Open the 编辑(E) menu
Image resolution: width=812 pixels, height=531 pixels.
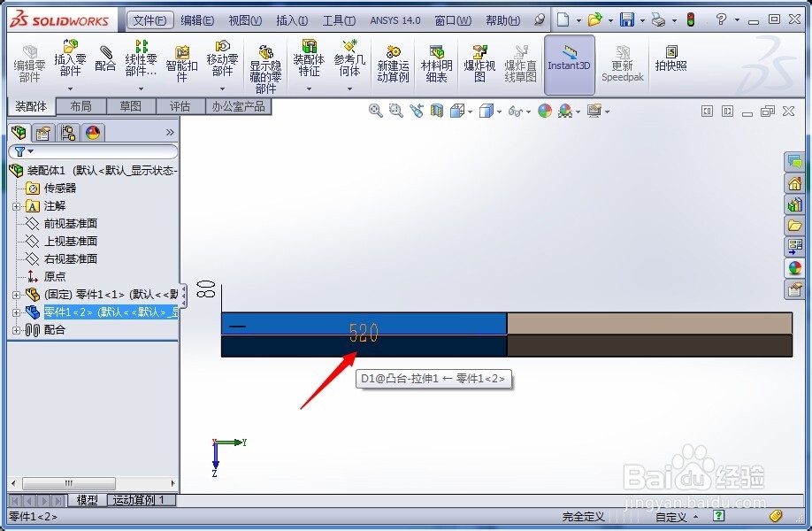pos(197,20)
